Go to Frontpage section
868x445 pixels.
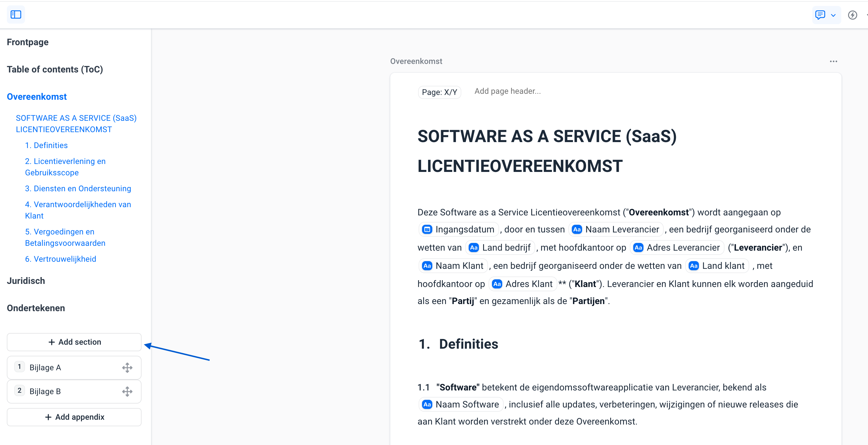click(x=28, y=42)
